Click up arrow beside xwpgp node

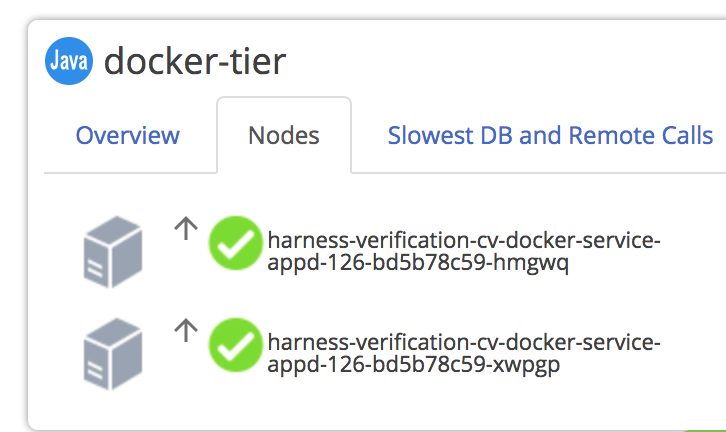(x=186, y=331)
